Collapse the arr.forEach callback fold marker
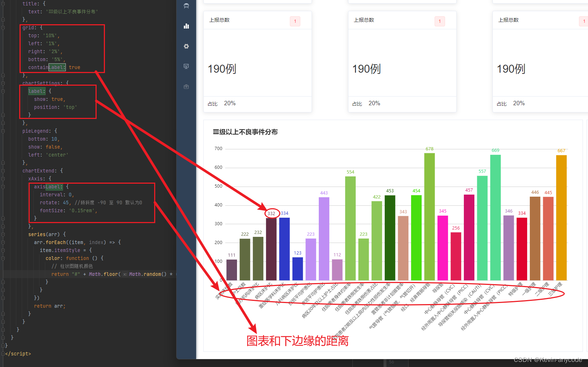This screenshot has width=588, height=367. (3, 242)
